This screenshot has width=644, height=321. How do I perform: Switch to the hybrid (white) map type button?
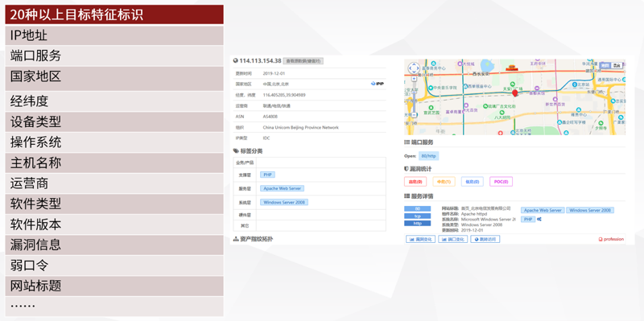616,65
